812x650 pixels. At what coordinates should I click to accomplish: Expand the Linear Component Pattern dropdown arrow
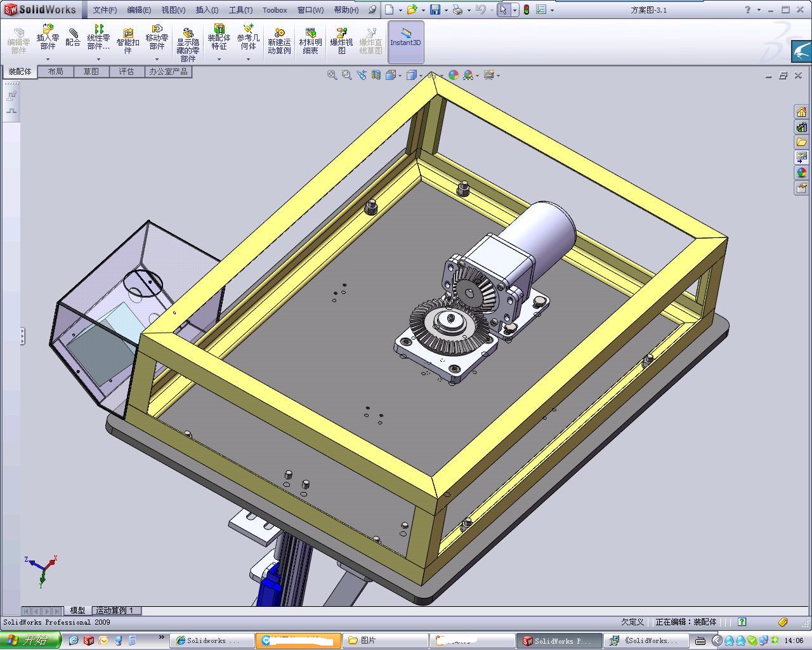coord(98,60)
